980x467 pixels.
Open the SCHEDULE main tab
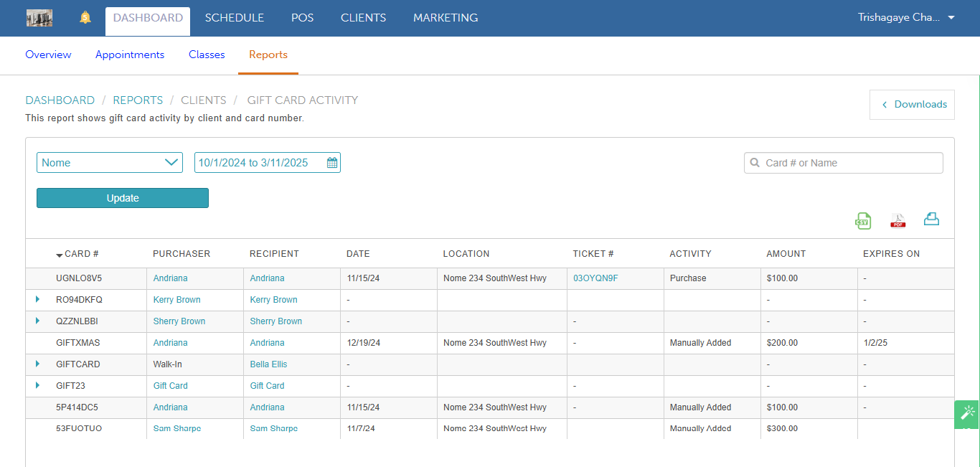[x=235, y=18]
